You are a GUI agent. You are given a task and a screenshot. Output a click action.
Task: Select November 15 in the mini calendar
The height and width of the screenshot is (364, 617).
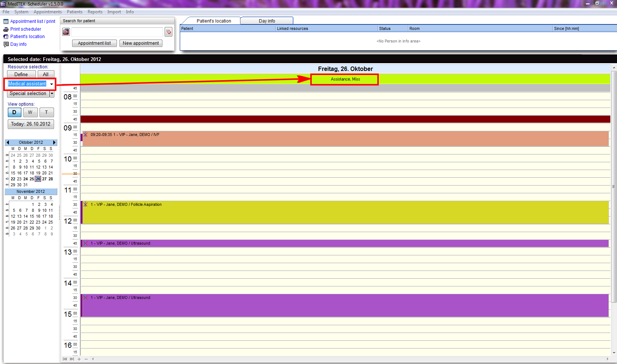pos(32,216)
